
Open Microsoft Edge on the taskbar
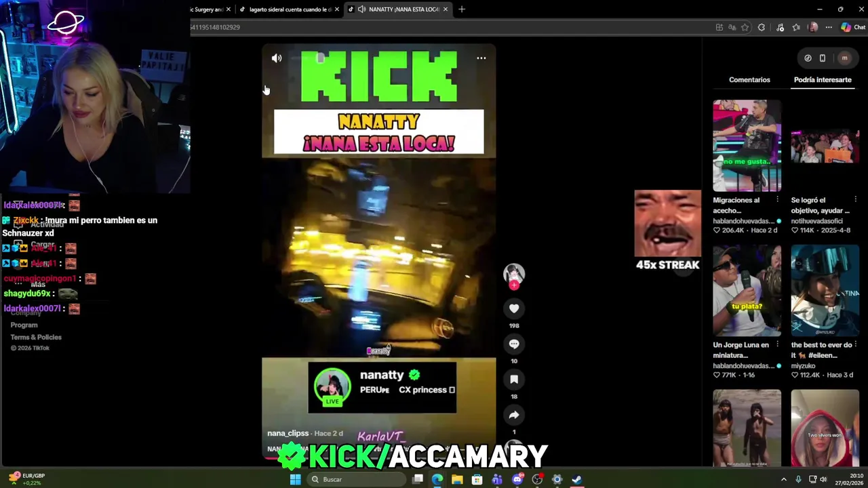tap(437, 479)
